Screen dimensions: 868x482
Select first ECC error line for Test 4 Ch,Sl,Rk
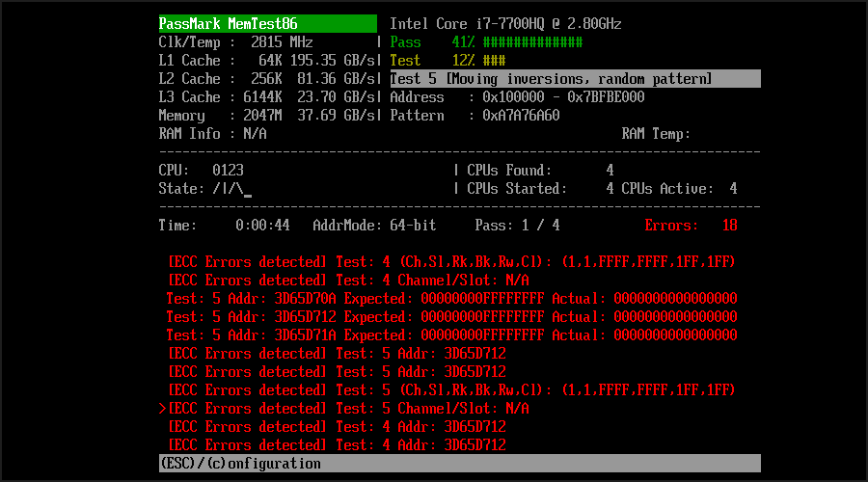click(x=451, y=261)
